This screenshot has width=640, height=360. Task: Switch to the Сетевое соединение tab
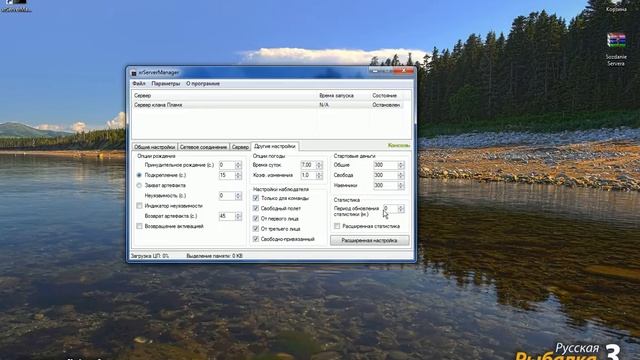(203, 147)
